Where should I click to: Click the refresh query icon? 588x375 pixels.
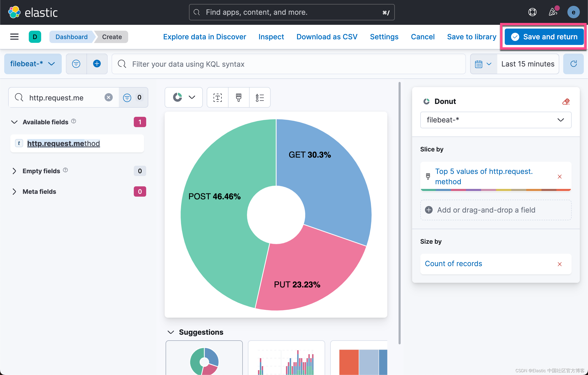[x=573, y=64]
